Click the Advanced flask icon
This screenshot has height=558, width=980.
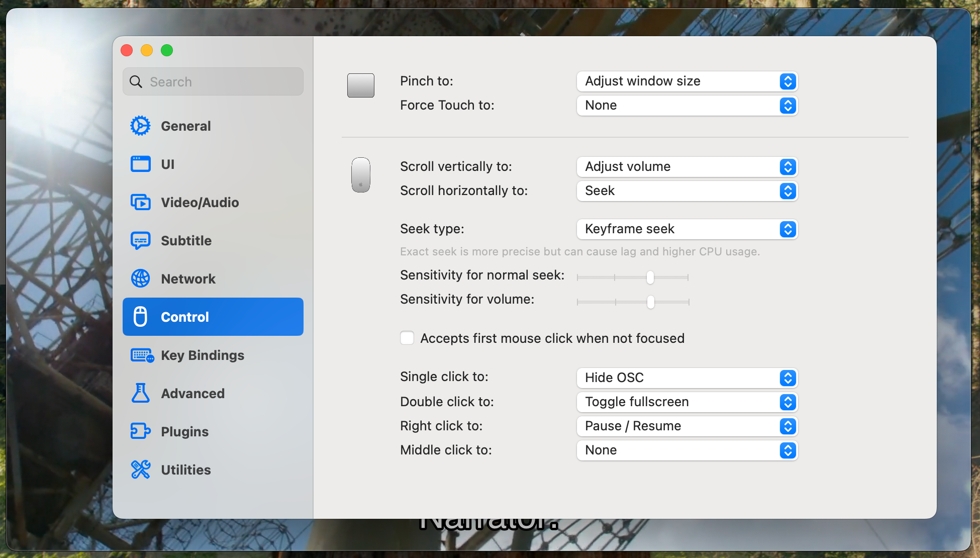click(141, 393)
